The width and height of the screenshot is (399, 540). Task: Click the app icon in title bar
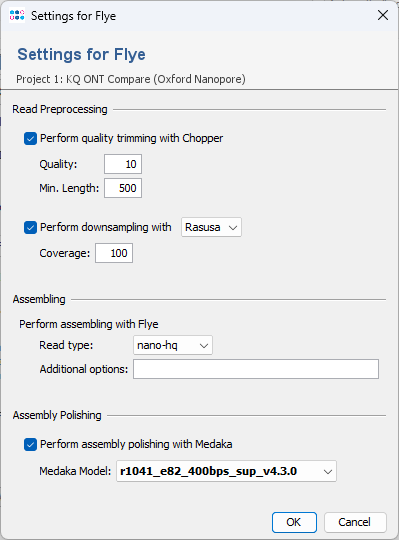coord(17,15)
